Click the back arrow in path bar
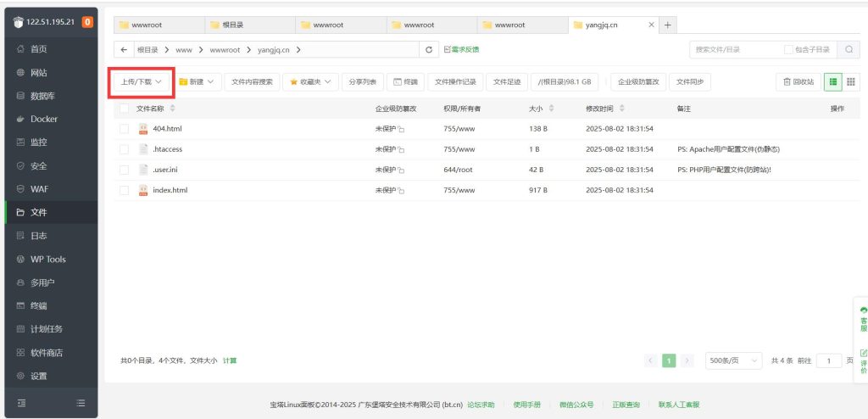868x419 pixels. (124, 50)
